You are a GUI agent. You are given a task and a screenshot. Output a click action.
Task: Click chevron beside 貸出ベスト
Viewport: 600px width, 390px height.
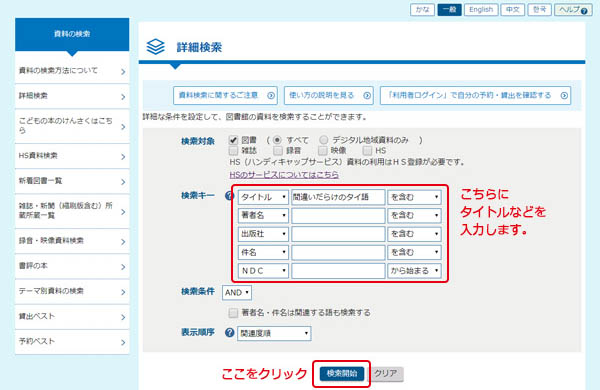[x=123, y=317]
